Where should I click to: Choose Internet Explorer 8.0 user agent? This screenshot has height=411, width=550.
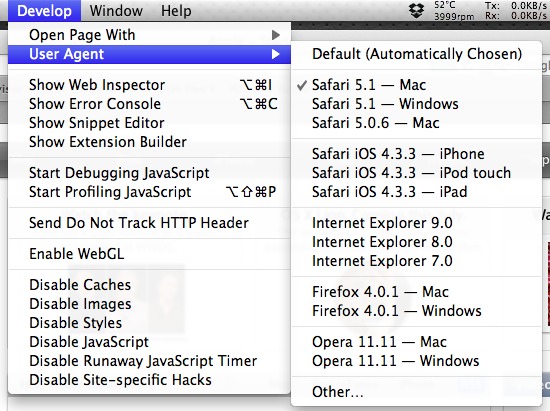416,242
